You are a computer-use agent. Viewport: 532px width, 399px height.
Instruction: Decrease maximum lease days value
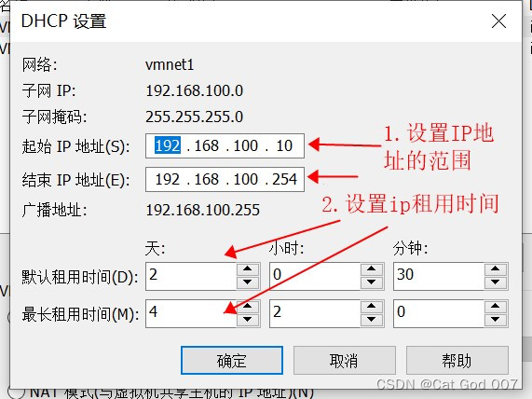(247, 320)
